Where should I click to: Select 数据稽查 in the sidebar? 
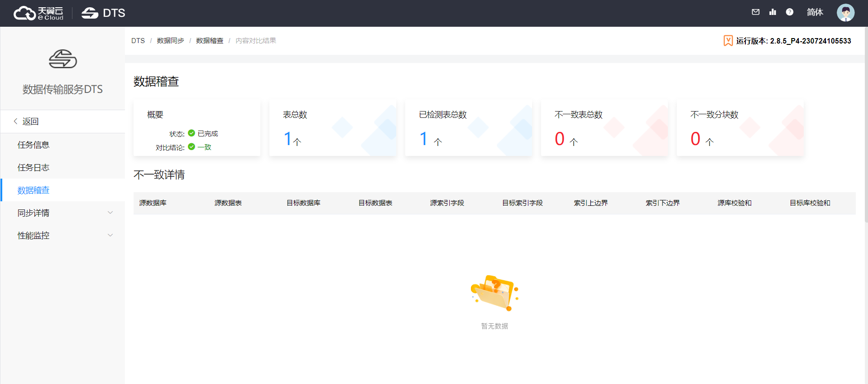click(34, 190)
